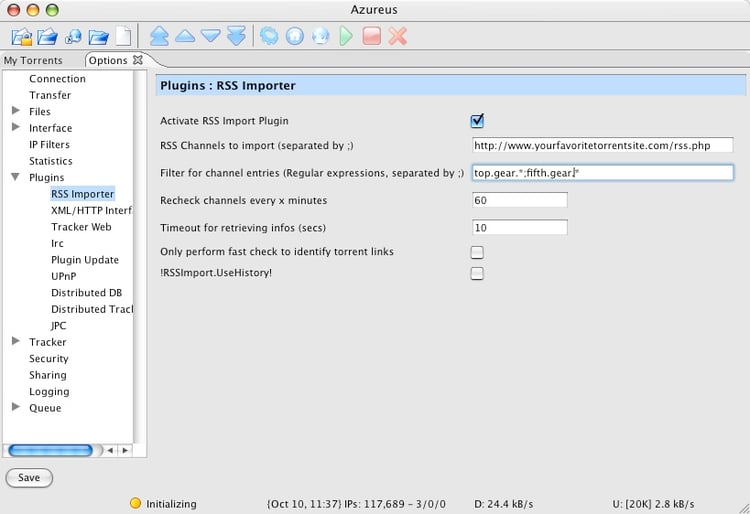
Task: Select Plugins in options tree
Action: pos(46,177)
